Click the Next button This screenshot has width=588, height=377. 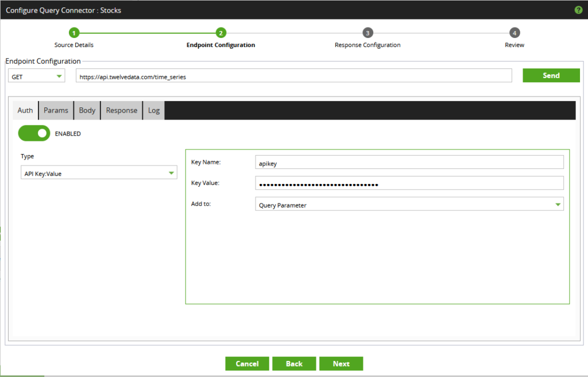pyautogui.click(x=341, y=363)
